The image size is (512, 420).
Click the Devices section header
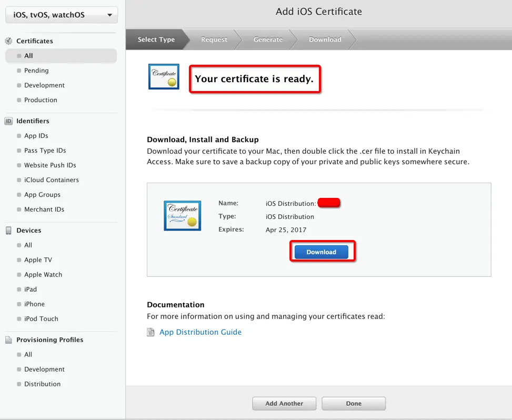pyautogui.click(x=29, y=231)
